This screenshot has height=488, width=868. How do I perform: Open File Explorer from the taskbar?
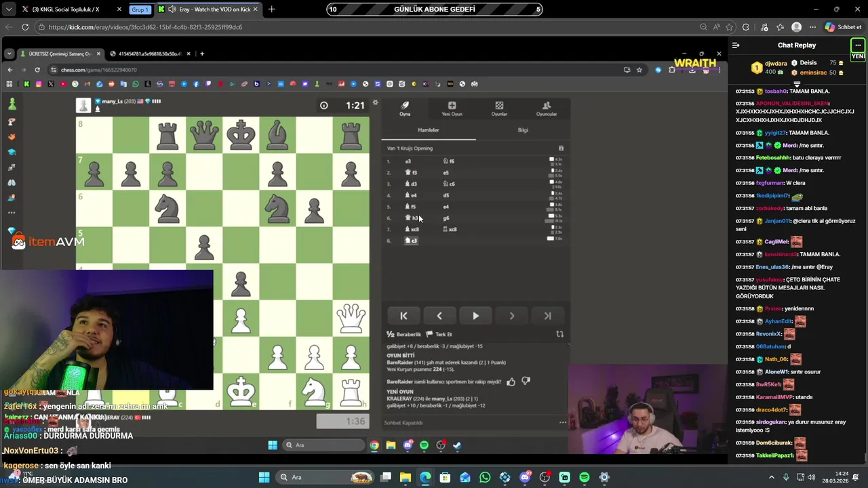(x=406, y=477)
